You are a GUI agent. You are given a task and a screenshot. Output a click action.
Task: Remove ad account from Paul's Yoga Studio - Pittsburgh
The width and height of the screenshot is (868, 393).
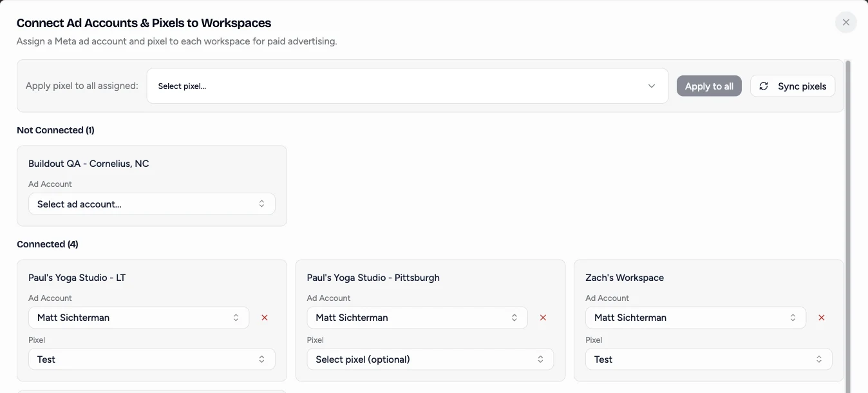coord(543,318)
